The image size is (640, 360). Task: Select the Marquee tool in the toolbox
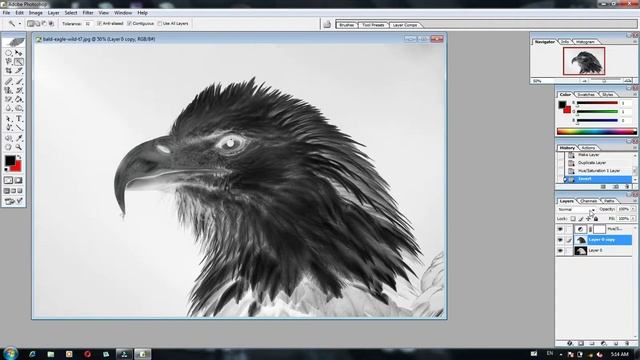point(8,53)
